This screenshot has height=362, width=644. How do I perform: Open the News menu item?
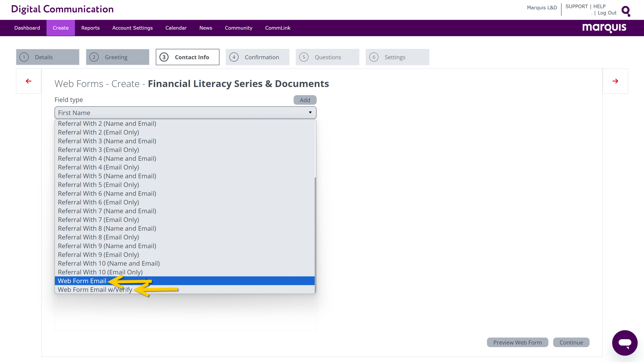206,28
